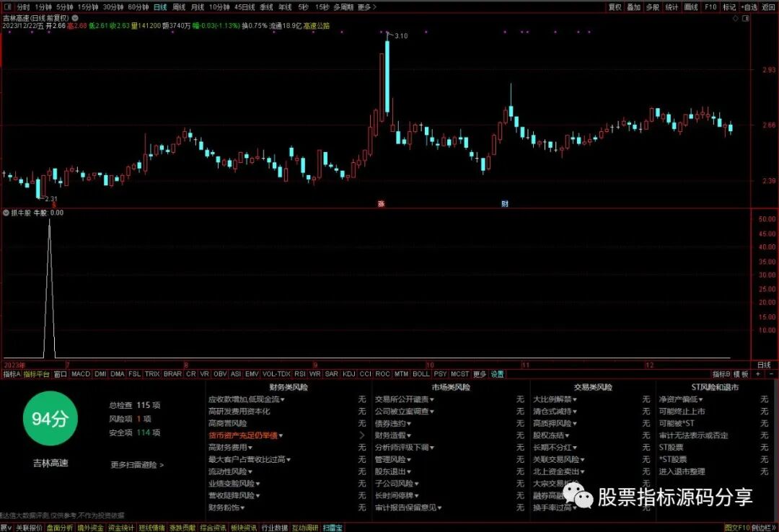The image size is (779, 532).
Task: Open the 更多 indicators list
Action: pos(480,374)
